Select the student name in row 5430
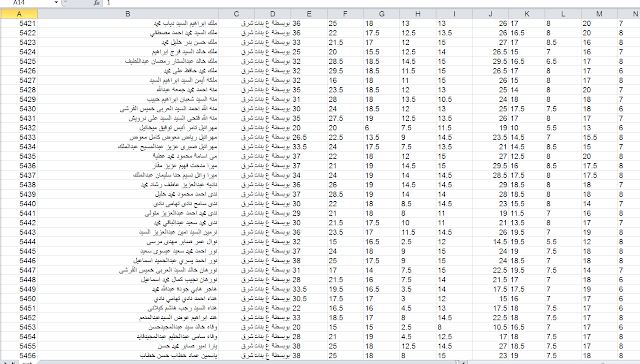640x364 pixels. coord(168,109)
